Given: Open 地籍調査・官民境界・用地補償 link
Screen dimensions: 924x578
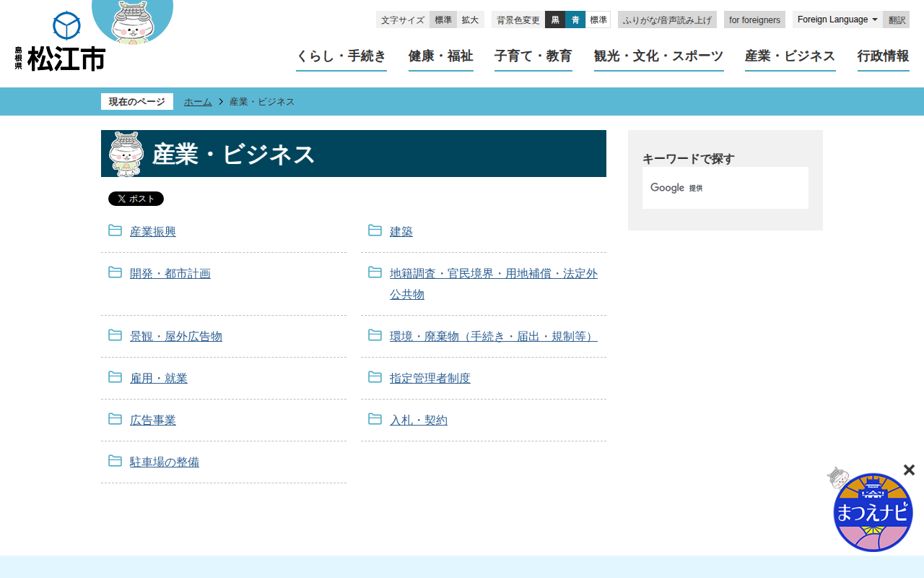Looking at the screenshot, I should (494, 284).
